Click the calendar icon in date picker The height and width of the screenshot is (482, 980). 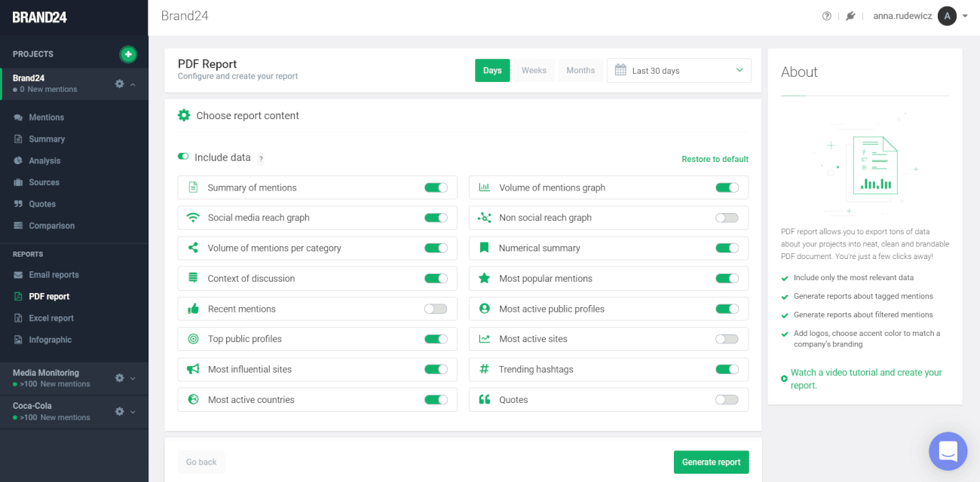pyautogui.click(x=620, y=70)
